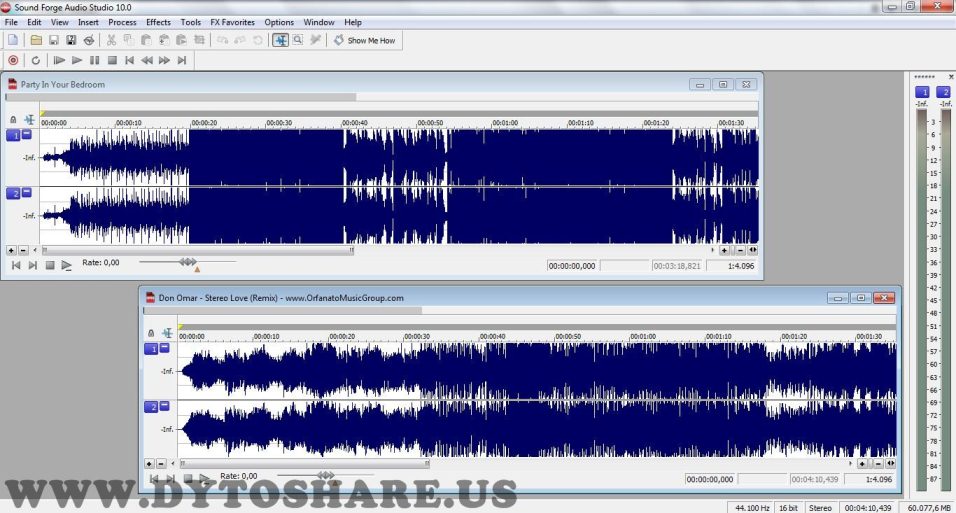This screenshot has width=956, height=513.
Task: Open the Insert menu
Action: 88,22
